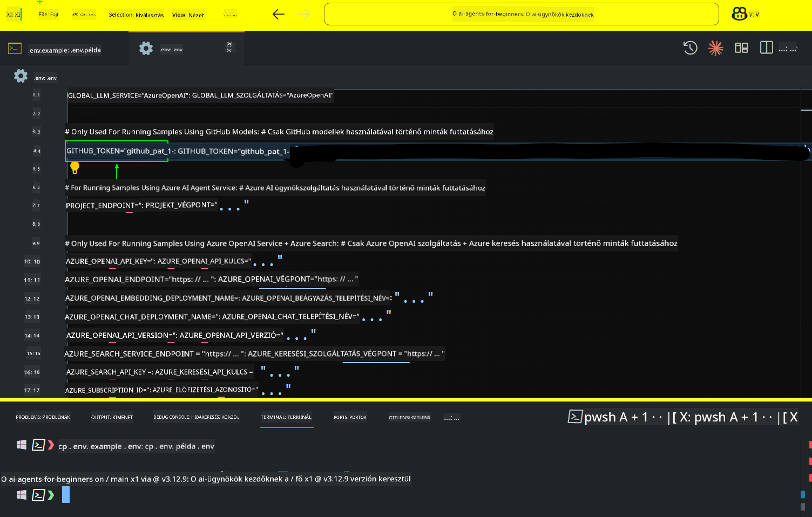Click the AZURE_OPENAI_API_KEY line
Image resolution: width=812 pixels, height=517 pixels.
coord(174,261)
